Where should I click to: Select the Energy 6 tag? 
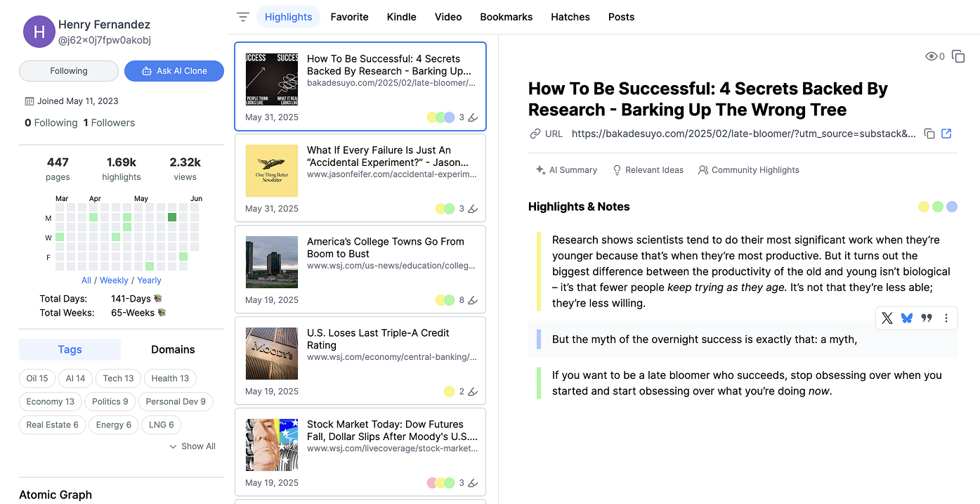(x=114, y=425)
